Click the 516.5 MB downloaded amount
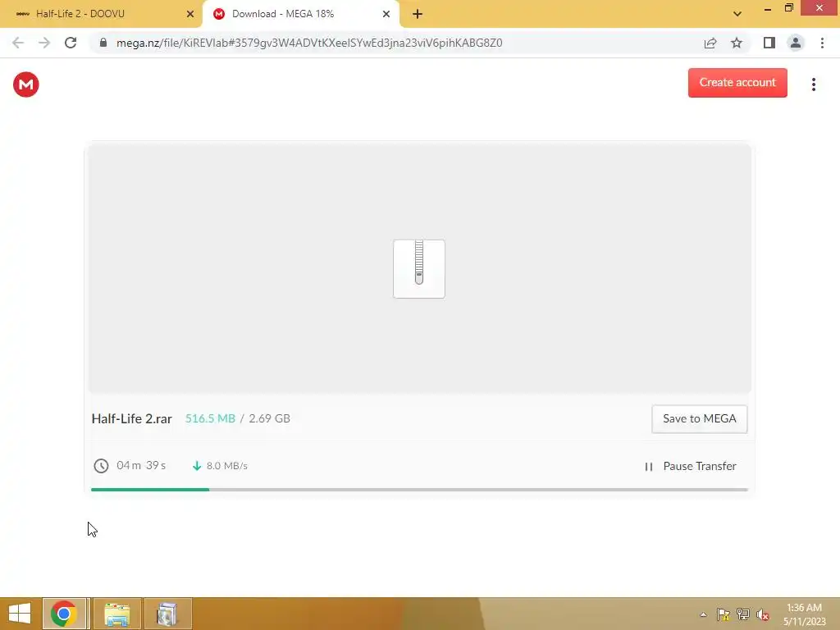The height and width of the screenshot is (630, 840). point(210,418)
